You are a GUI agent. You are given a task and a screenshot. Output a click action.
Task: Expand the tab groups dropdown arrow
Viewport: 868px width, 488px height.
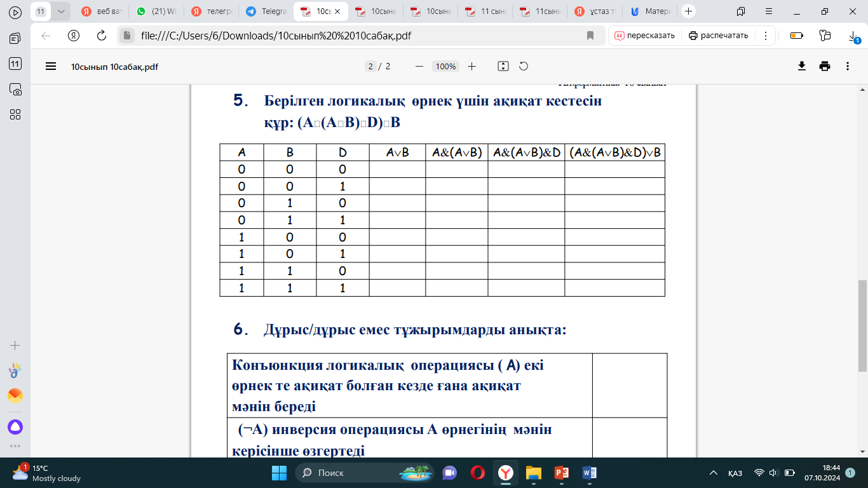[61, 11]
